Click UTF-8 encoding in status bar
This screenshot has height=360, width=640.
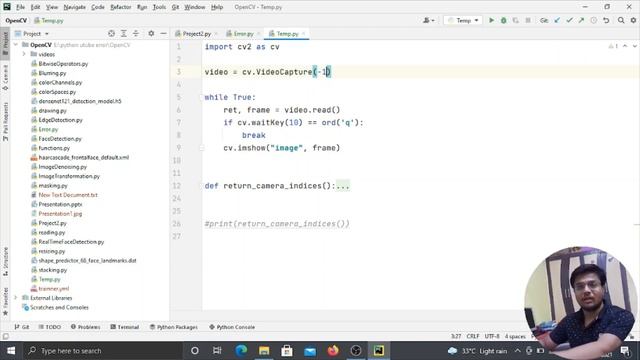click(492, 336)
